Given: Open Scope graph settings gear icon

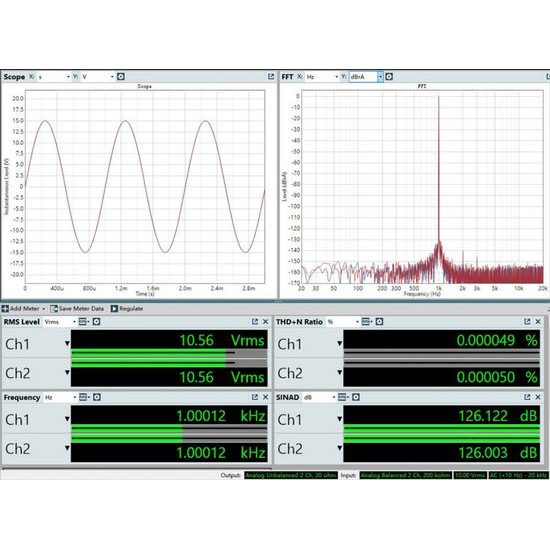Looking at the screenshot, I should coord(121,76).
